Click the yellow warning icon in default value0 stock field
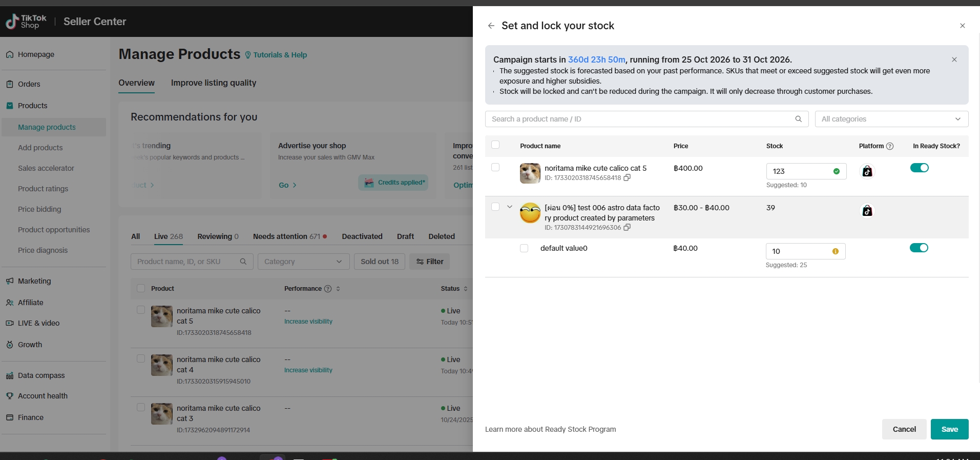 pyautogui.click(x=836, y=251)
